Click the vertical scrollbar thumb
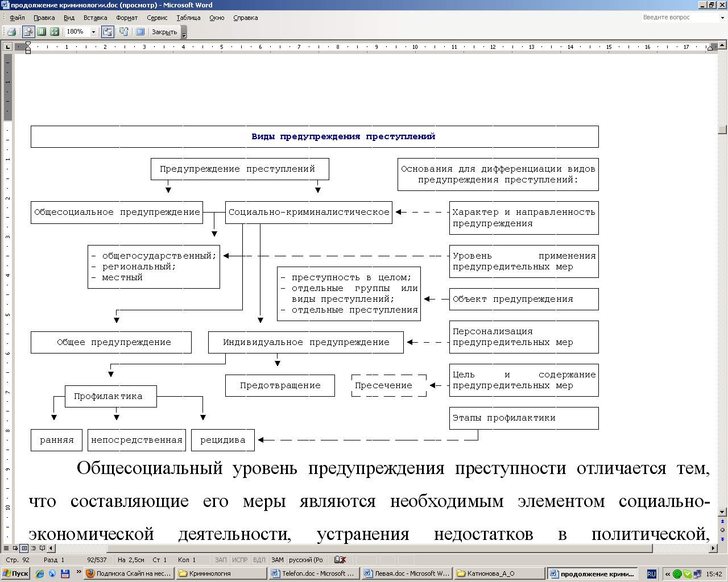 pos(723,130)
